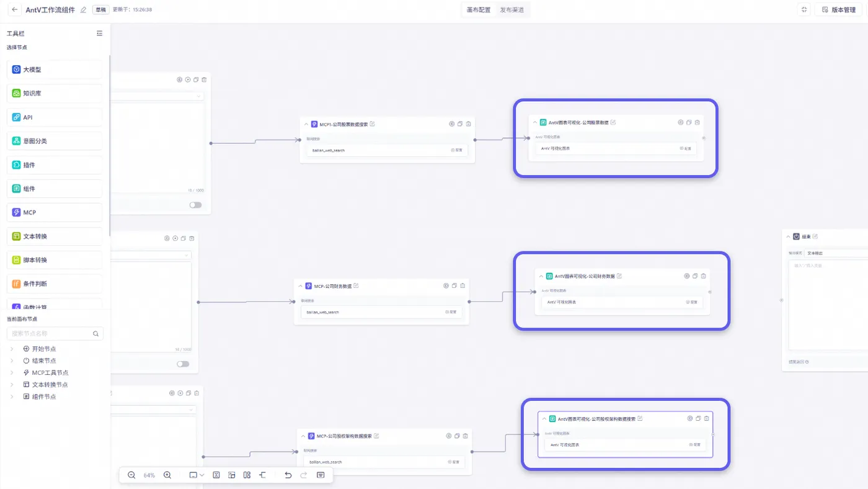Zoom out the canvas with minus magnifier
868x489 pixels.
[131, 475]
